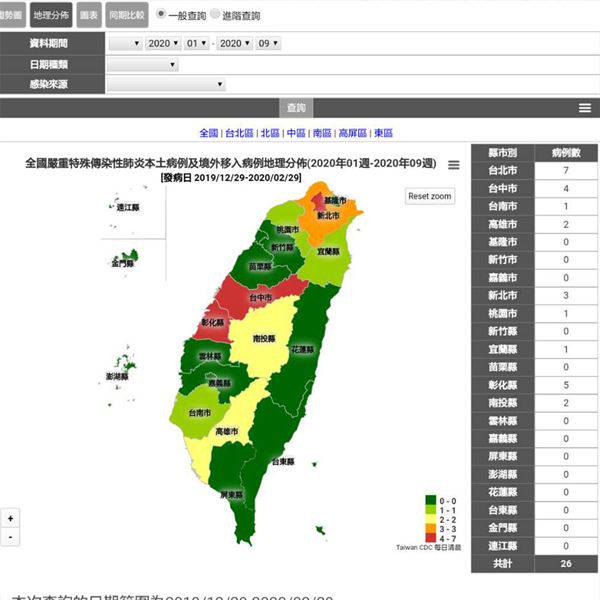This screenshot has height=600, width=600.
Task: Click the 彰化縣 row label in the table
Action: (502, 385)
